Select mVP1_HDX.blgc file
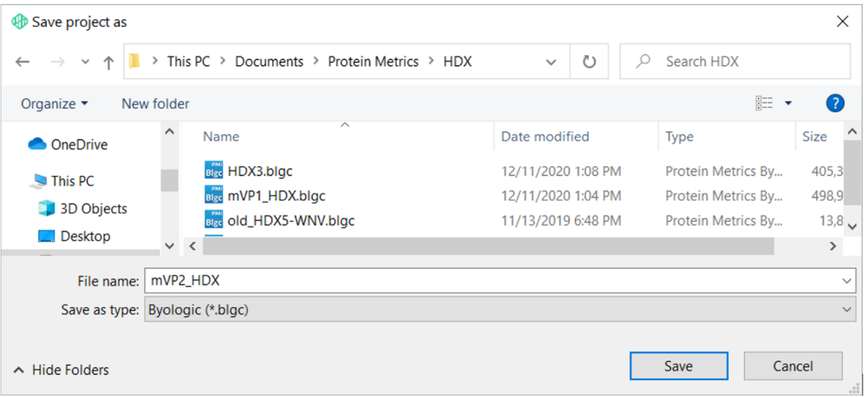Image resolution: width=868 pixels, height=397 pixels. pos(276,196)
